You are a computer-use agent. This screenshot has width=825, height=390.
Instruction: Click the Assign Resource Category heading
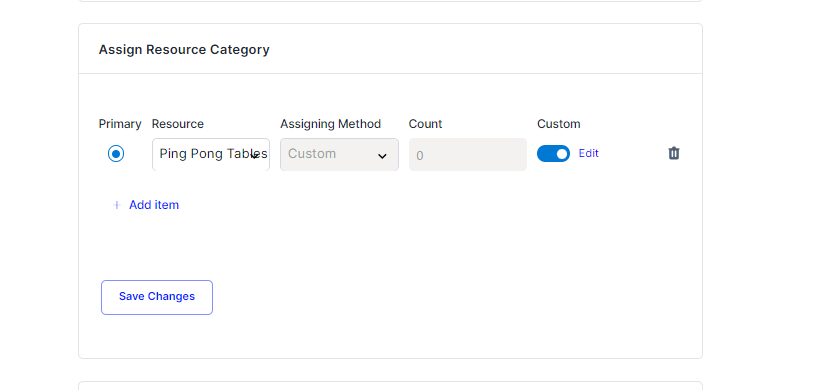[x=184, y=49]
